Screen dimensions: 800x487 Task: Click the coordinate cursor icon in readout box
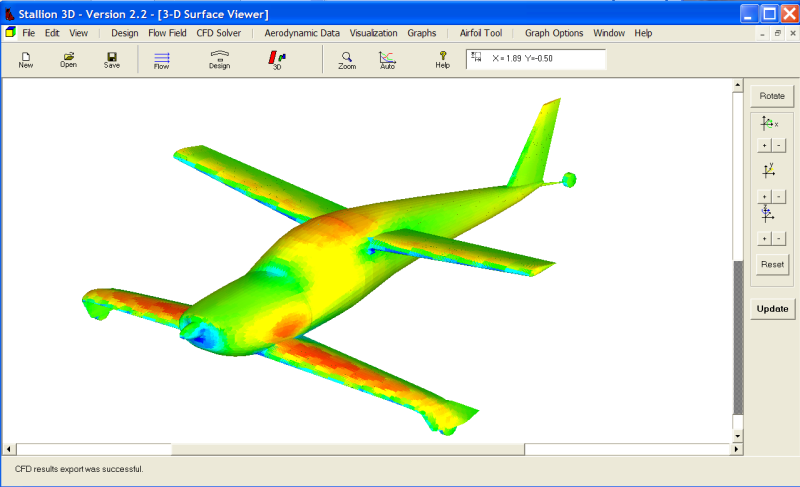click(476, 57)
